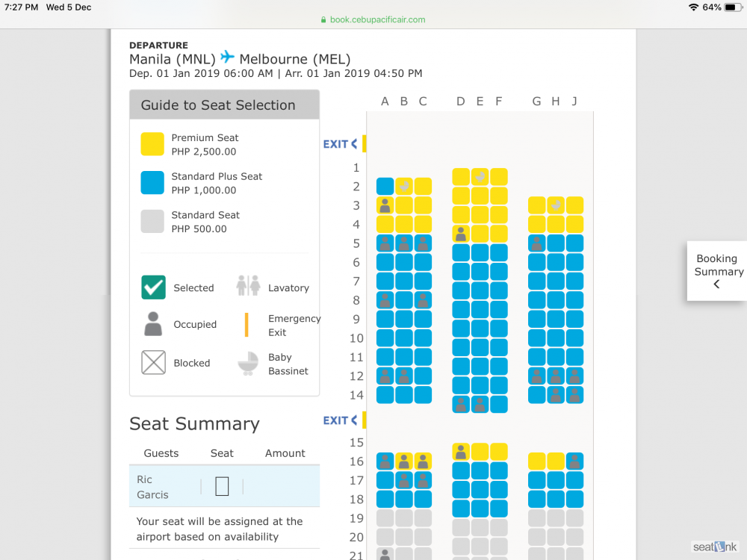Screen dimensions: 747x560
Task: Pick standard grey seat 19A
Action: pyautogui.click(x=385, y=518)
